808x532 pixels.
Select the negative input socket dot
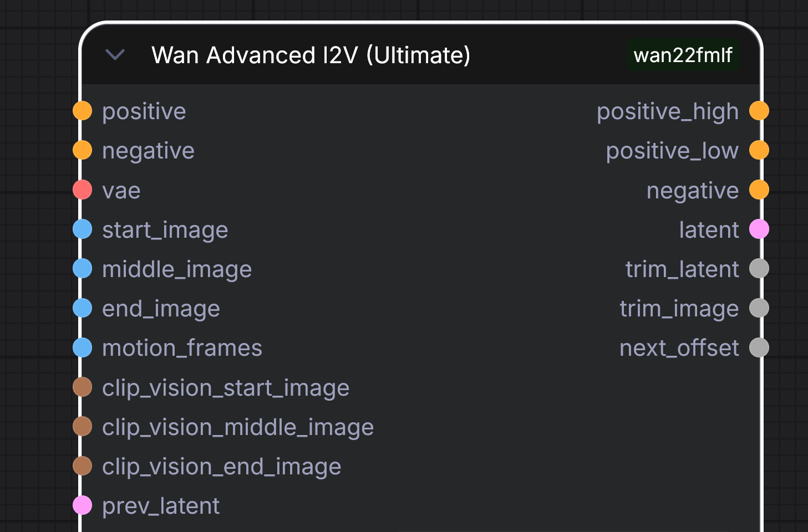tap(83, 150)
